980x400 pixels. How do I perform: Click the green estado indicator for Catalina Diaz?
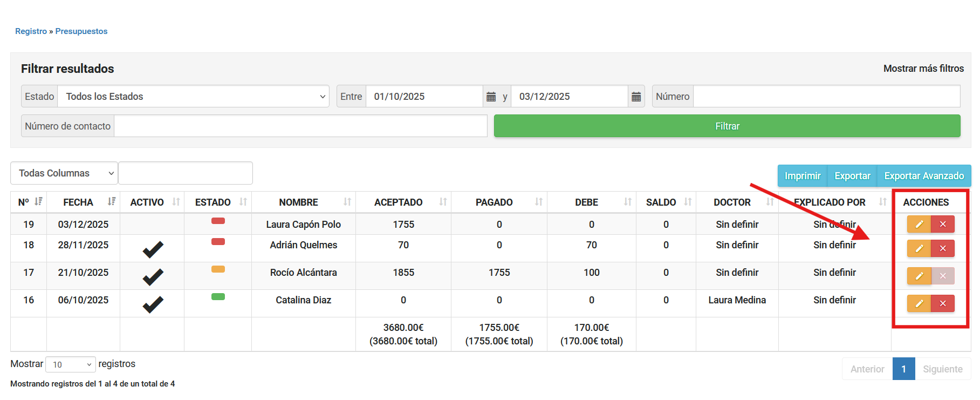(218, 297)
